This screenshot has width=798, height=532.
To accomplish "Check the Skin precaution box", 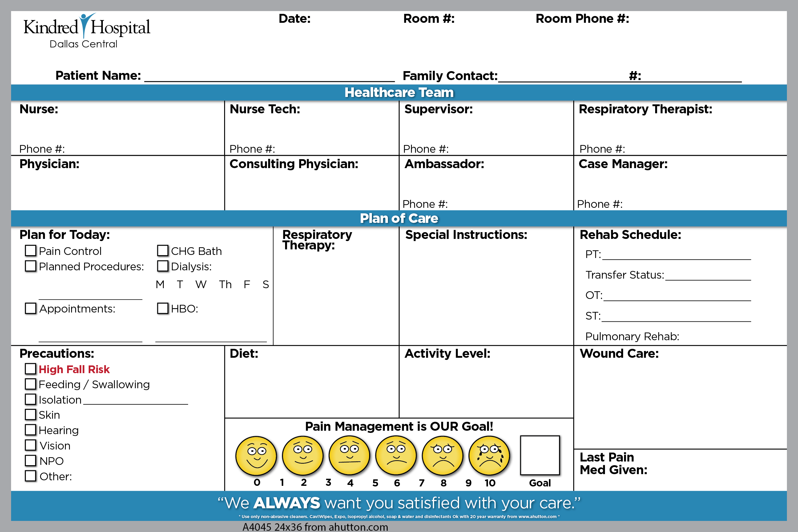I will click(x=30, y=414).
